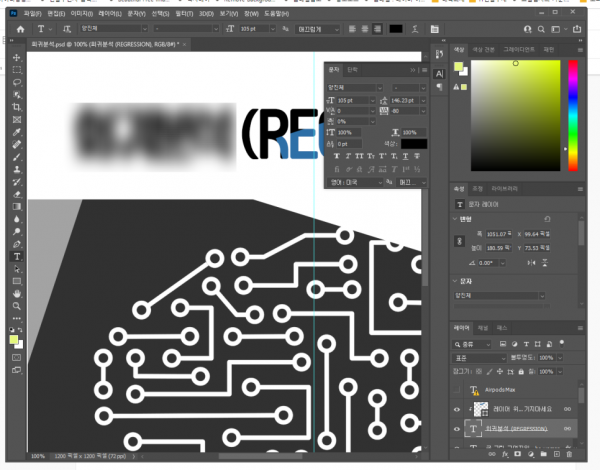Create warped text from options bar
The height and width of the screenshot is (470, 600).
(x=415, y=29)
